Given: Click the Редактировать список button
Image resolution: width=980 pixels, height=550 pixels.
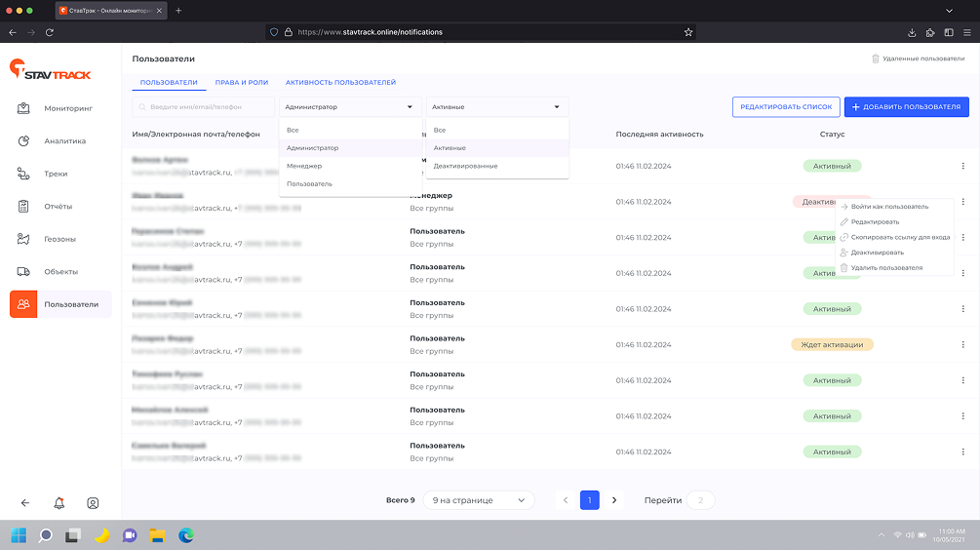Looking at the screenshot, I should coord(785,107).
